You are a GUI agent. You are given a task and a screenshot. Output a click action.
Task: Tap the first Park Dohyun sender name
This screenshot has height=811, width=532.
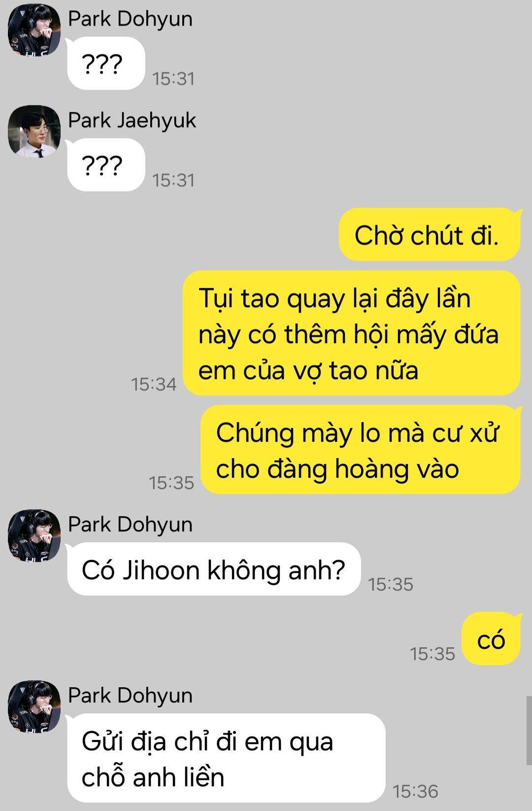pos(130,19)
